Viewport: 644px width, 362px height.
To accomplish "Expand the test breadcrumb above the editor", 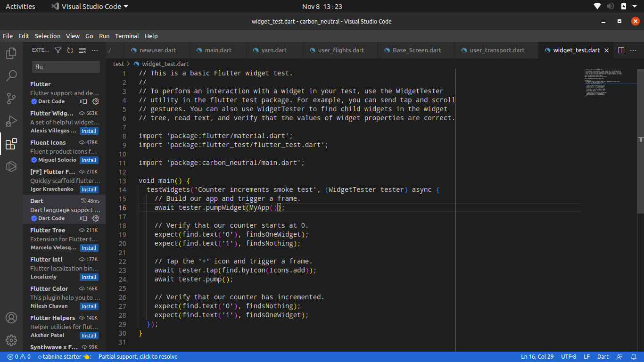I will tap(118, 64).
